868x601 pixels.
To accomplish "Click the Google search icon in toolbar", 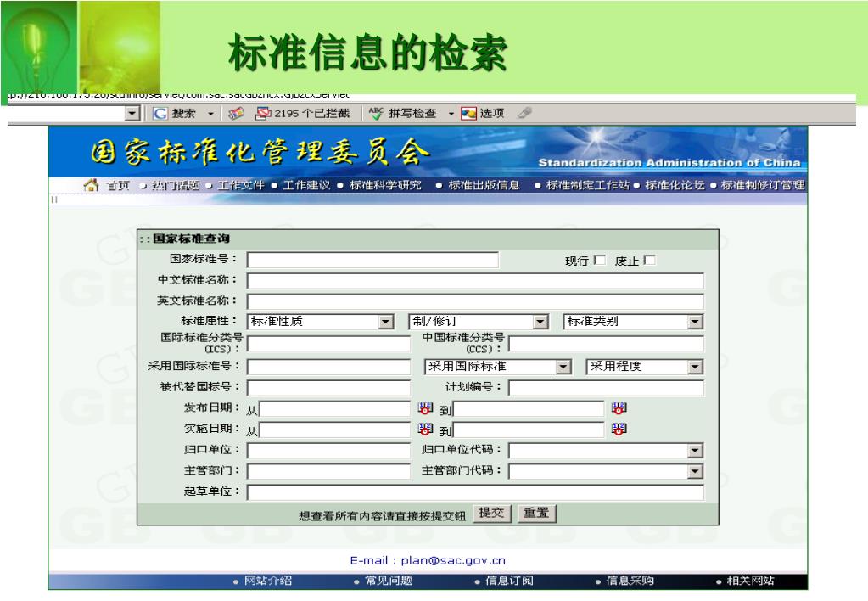I will coord(160,114).
